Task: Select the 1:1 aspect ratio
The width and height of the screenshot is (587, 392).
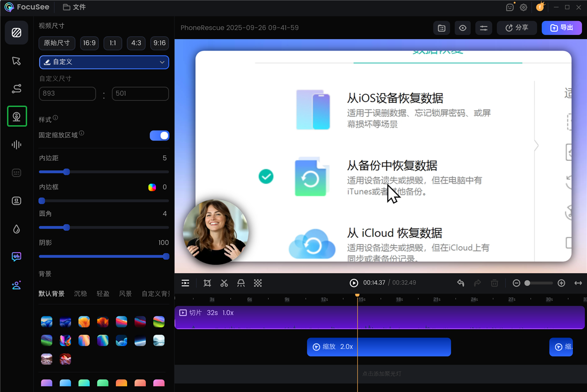Action: pyautogui.click(x=113, y=43)
